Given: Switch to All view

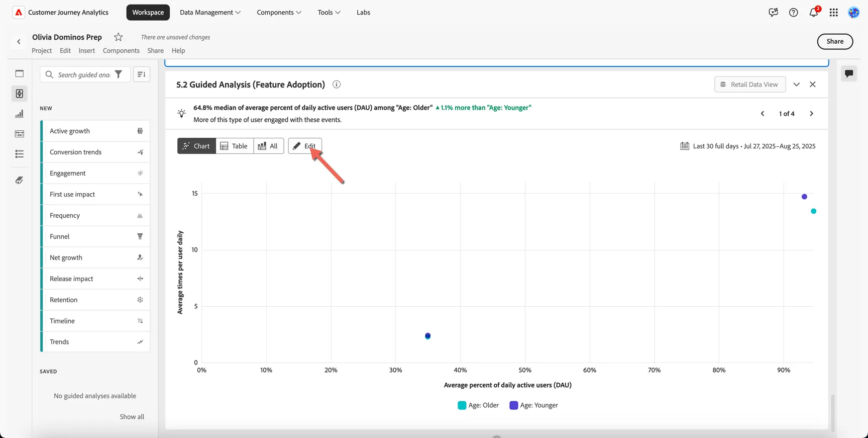Looking at the screenshot, I should click(269, 146).
